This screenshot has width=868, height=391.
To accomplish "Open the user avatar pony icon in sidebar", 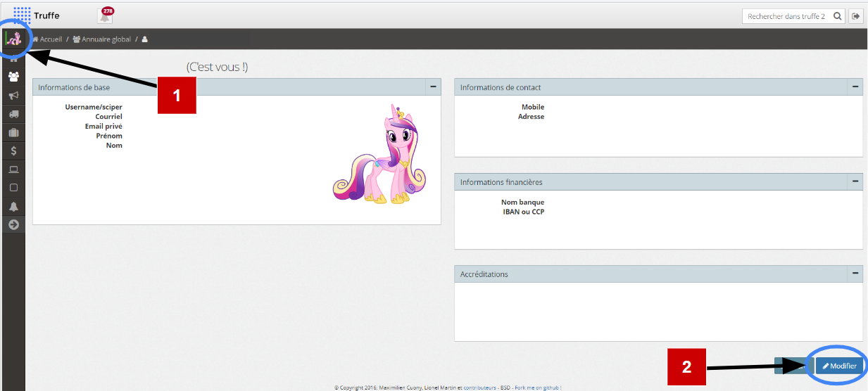I will pyautogui.click(x=13, y=39).
